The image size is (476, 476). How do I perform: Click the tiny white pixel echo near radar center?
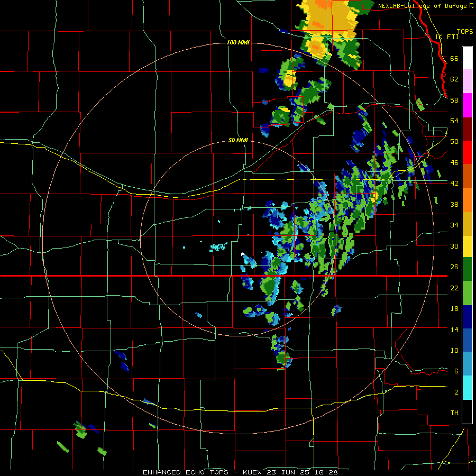tap(243, 253)
